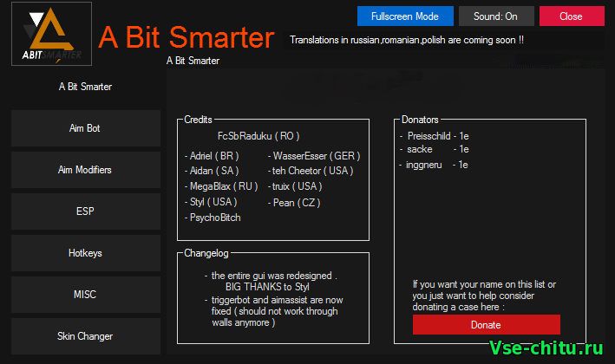Click credit name FcSbRaduku ( RO )

[x=258, y=136]
